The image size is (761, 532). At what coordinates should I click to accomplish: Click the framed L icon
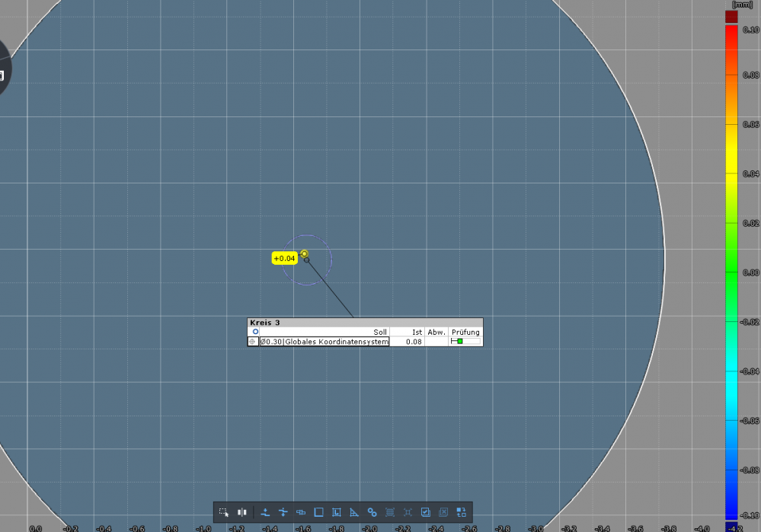(337, 512)
